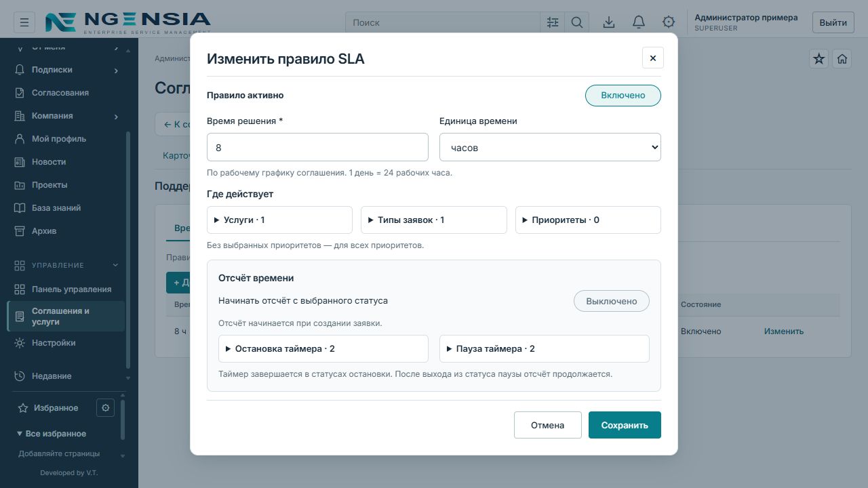The height and width of the screenshot is (488, 868).
Task: Open search filter settings icon
Action: click(553, 22)
